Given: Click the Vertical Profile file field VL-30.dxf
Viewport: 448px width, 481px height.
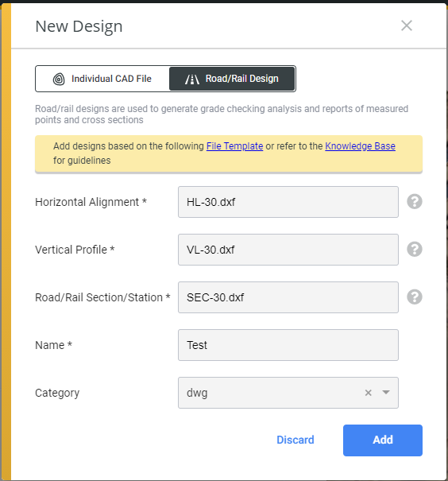Looking at the screenshot, I should (288, 250).
